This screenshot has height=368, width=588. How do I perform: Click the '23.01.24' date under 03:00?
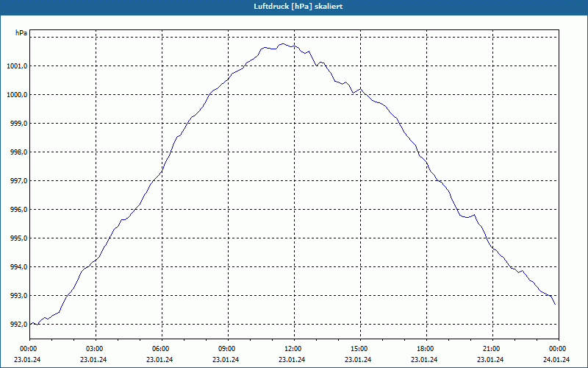click(x=93, y=359)
